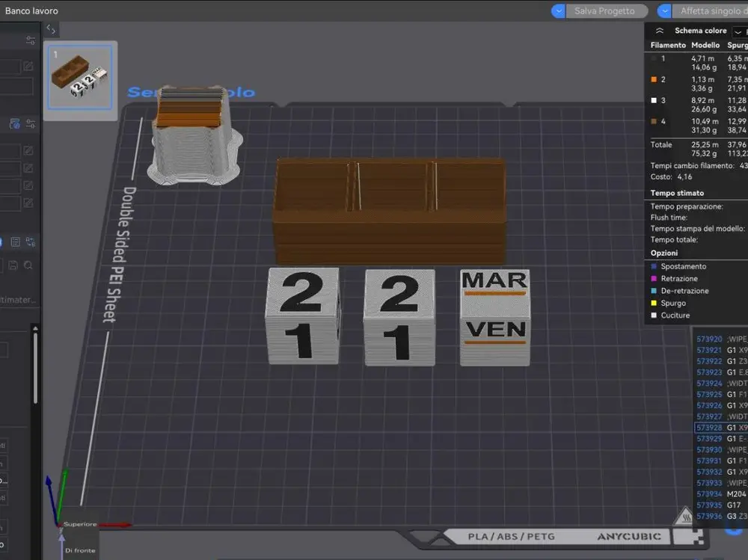Select G-code line 573925
Screen dimensions: 748x560
click(721, 395)
